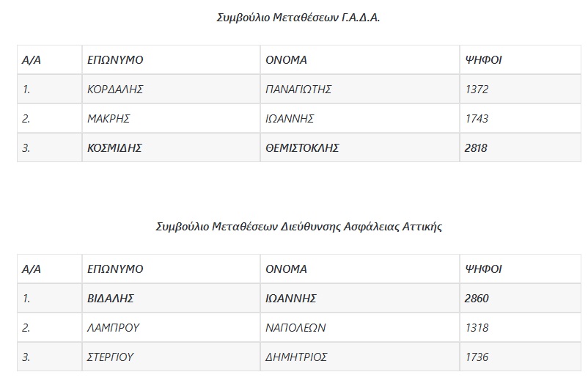Viewport: 588px width, 383px height.
Task: Select the bold surname ΒΙΔΑΛΗΣ
Action: coord(110,299)
